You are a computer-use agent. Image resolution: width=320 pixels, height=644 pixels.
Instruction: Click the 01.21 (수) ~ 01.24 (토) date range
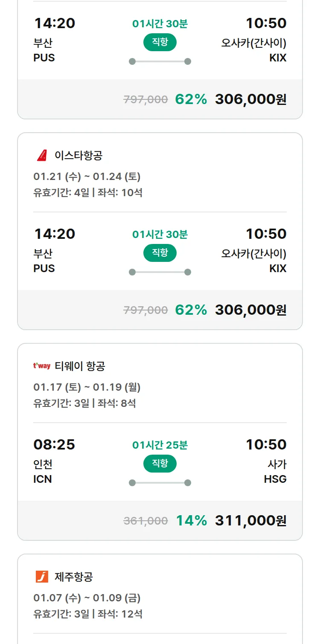87,176
